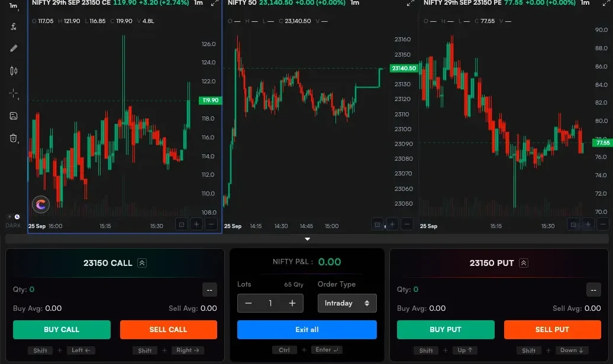Image resolution: width=613 pixels, height=364 pixels.
Task: Click the Exit all button
Action: (x=307, y=330)
